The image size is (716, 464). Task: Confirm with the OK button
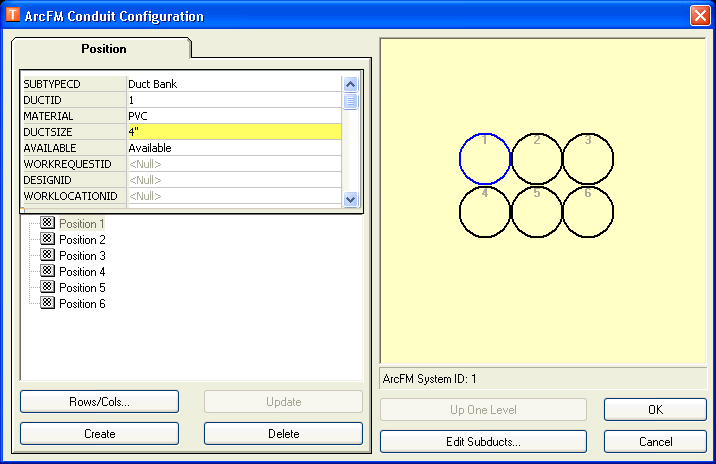pyautogui.click(x=655, y=410)
